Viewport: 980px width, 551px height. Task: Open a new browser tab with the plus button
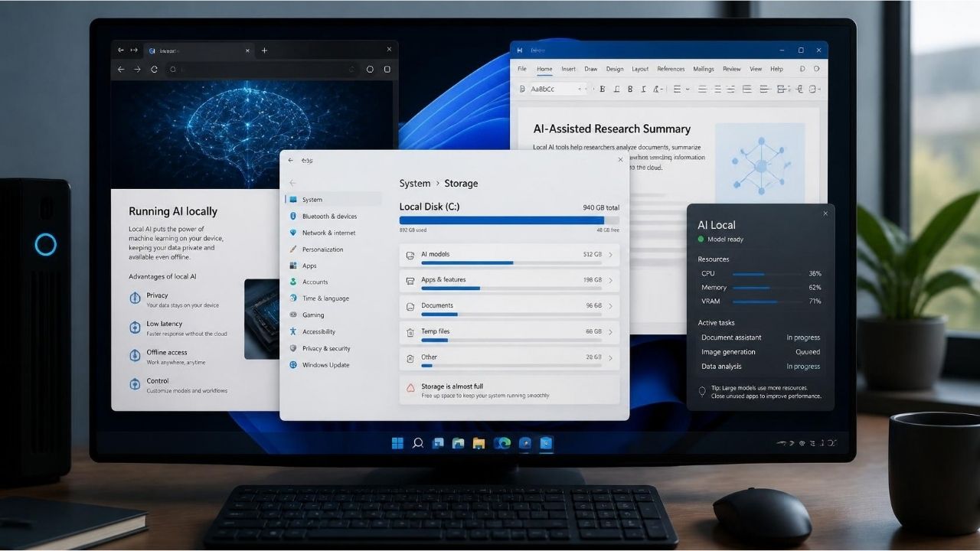[264, 51]
